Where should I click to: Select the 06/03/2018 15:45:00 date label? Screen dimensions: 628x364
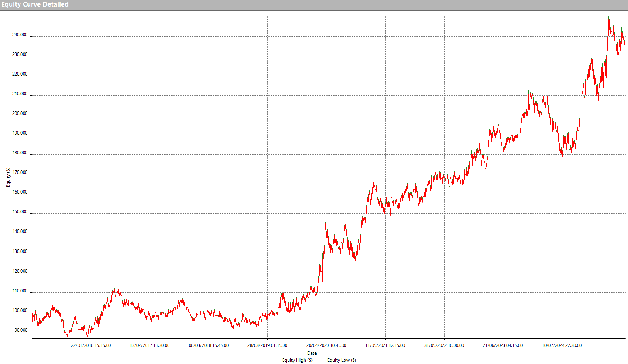[208, 345]
